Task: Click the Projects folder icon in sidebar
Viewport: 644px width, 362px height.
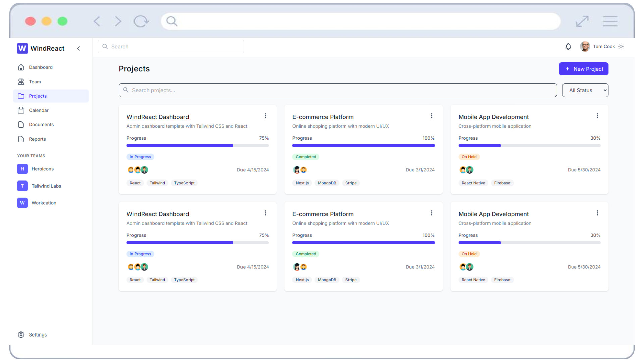Action: click(x=21, y=96)
